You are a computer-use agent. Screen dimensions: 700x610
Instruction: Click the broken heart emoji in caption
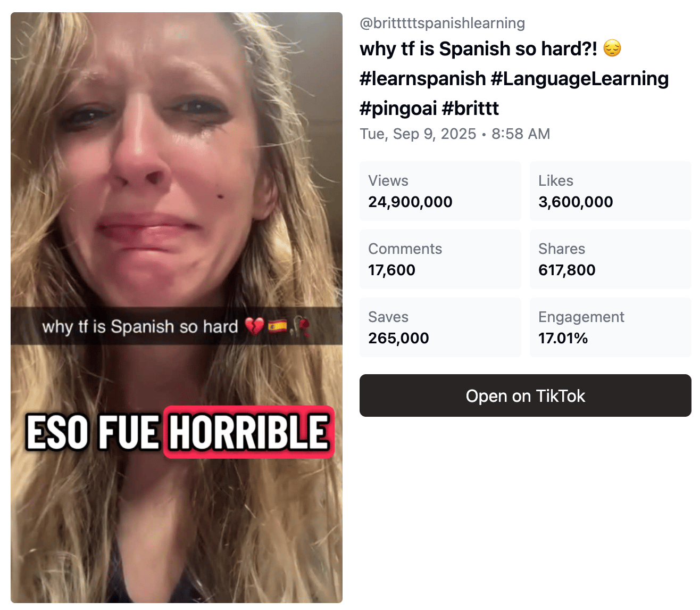pyautogui.click(x=254, y=326)
